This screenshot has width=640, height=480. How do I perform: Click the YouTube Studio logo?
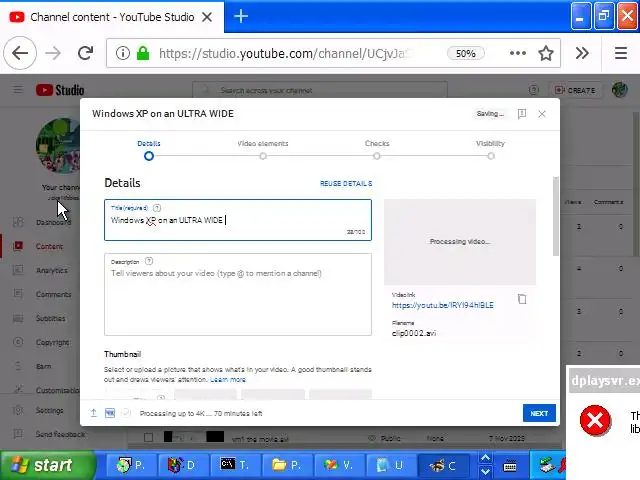pyautogui.click(x=60, y=90)
